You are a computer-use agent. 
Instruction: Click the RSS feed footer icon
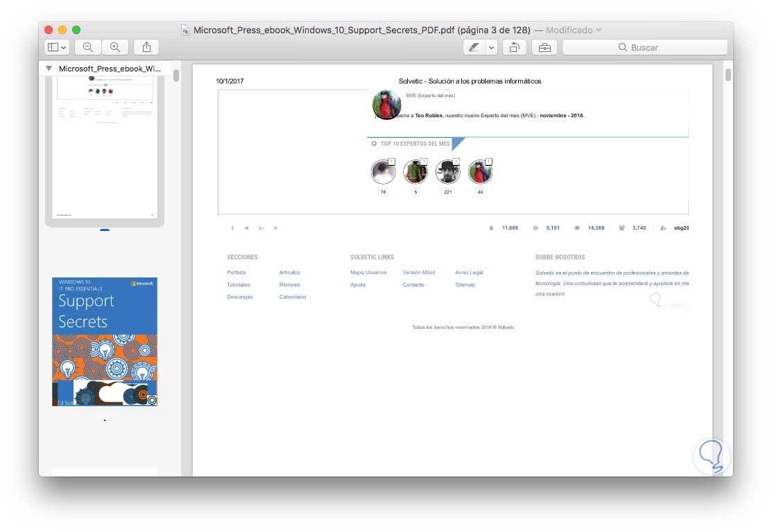pyautogui.click(x=276, y=228)
